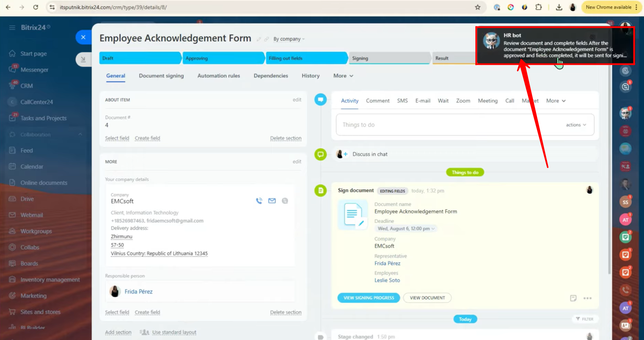This screenshot has height=340, width=644.
Task: Open the History tab
Action: coord(311,76)
